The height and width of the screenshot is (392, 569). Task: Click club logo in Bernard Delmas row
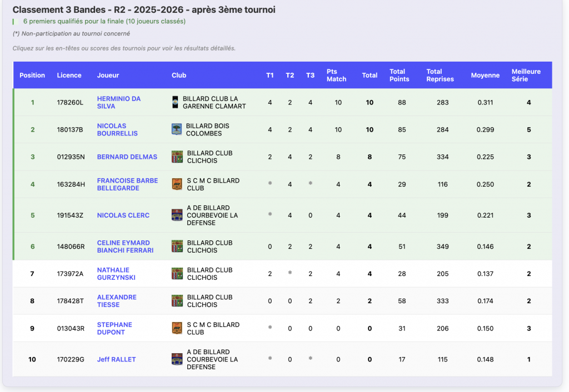click(177, 157)
